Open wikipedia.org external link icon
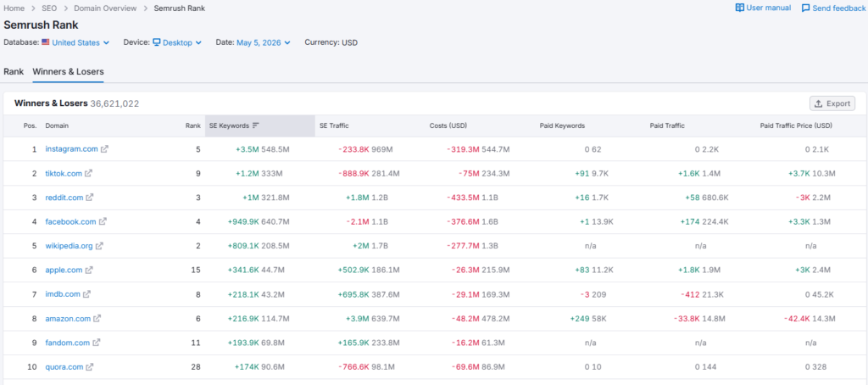 [99, 246]
